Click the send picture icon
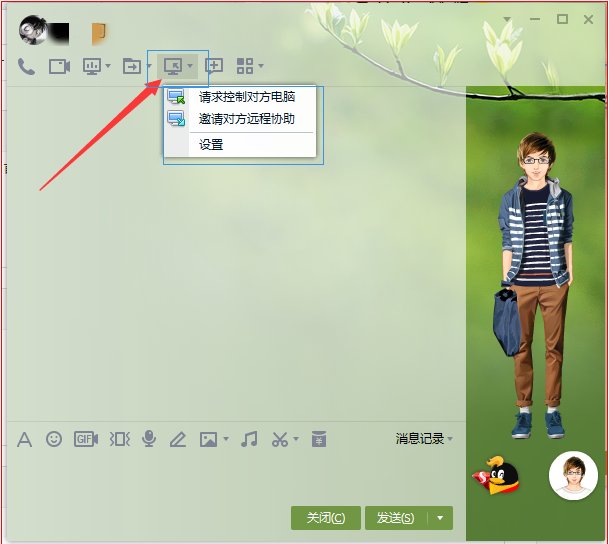The width and height of the screenshot is (609, 544). pos(209,440)
